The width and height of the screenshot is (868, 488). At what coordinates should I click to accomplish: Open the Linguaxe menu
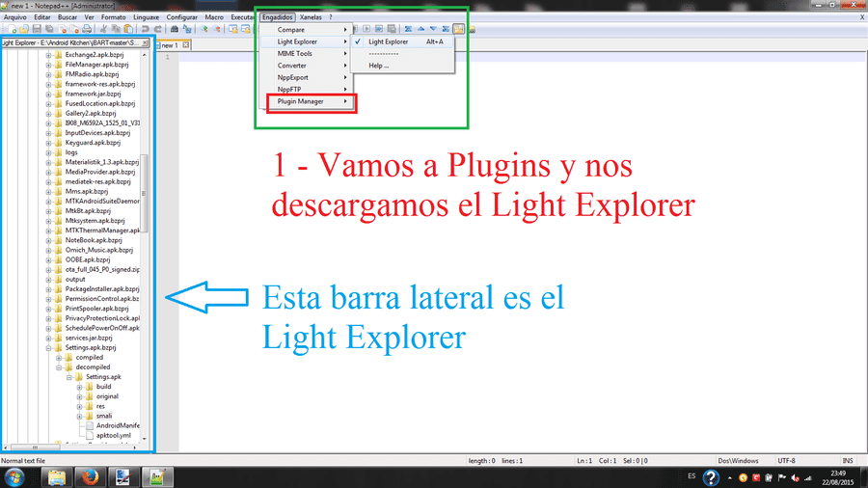[x=147, y=17]
